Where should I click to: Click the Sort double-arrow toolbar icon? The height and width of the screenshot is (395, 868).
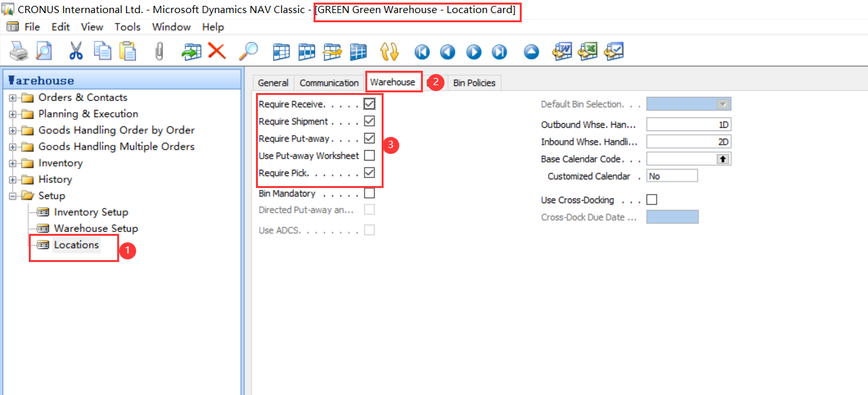click(389, 51)
